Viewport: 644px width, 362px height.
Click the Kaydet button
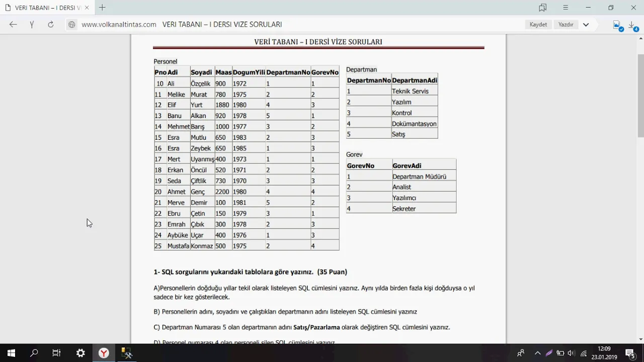click(538, 24)
